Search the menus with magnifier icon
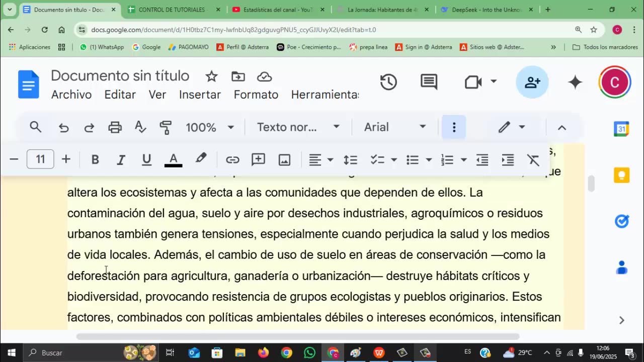The height and width of the screenshot is (362, 644). (x=35, y=127)
